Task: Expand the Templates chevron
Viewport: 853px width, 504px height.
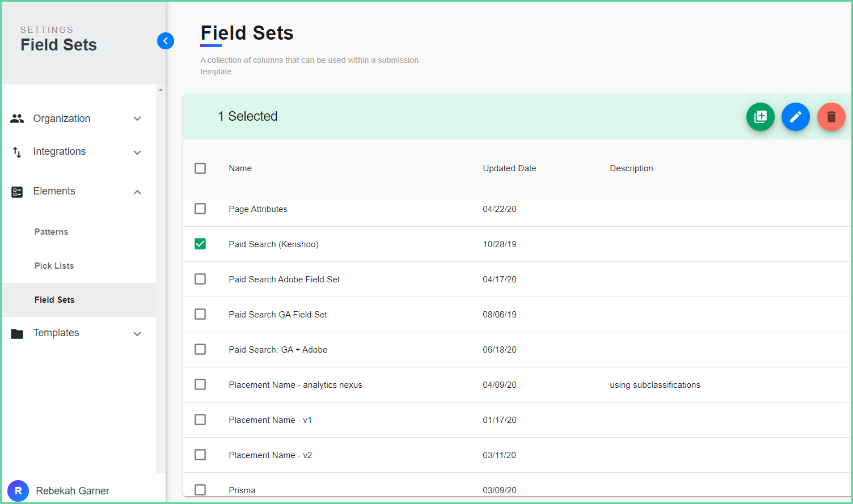Action: click(x=137, y=334)
